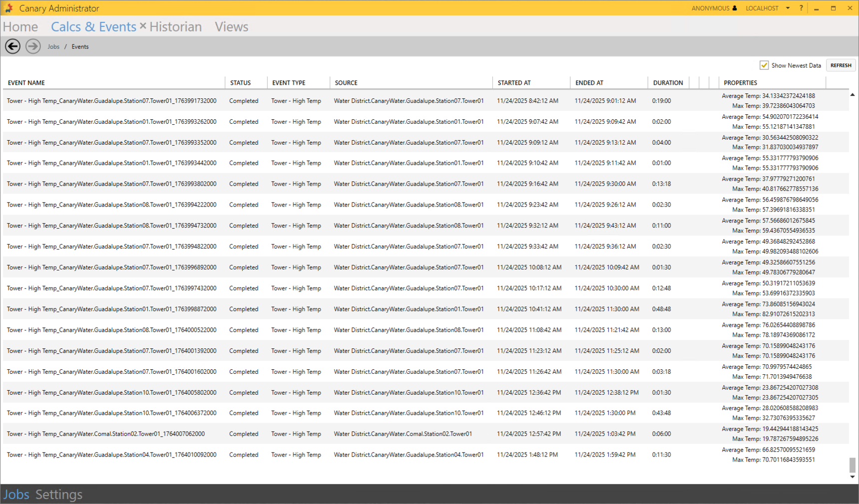
Task: Go to Jobs in the breadcrumb
Action: tap(53, 47)
